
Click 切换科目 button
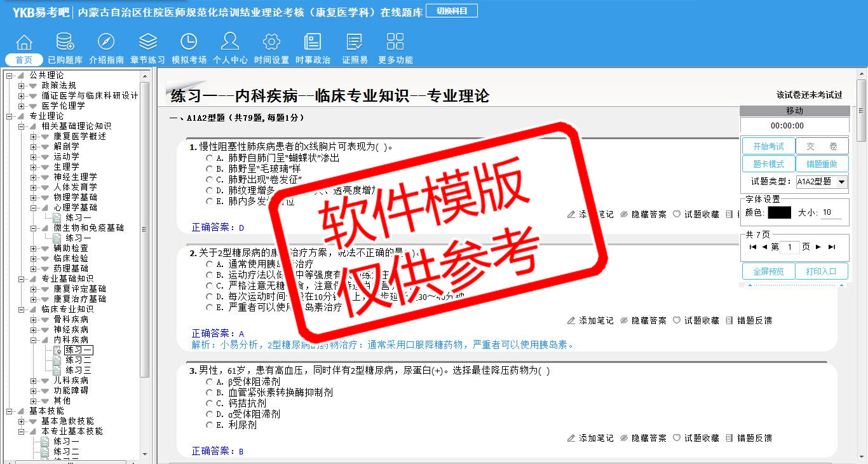pyautogui.click(x=451, y=11)
